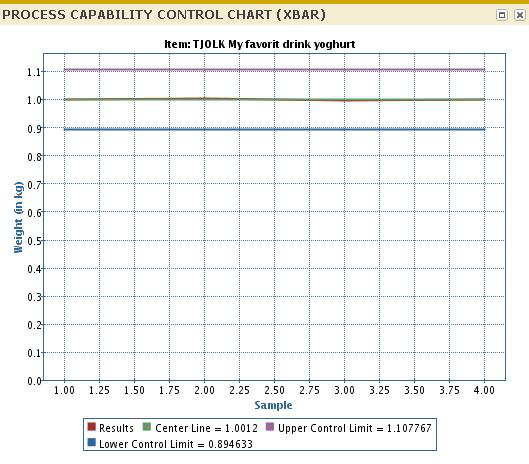The width and height of the screenshot is (529, 464).
Task: Select Lower Control Limit = 0.894633 text
Action: [x=176, y=444]
